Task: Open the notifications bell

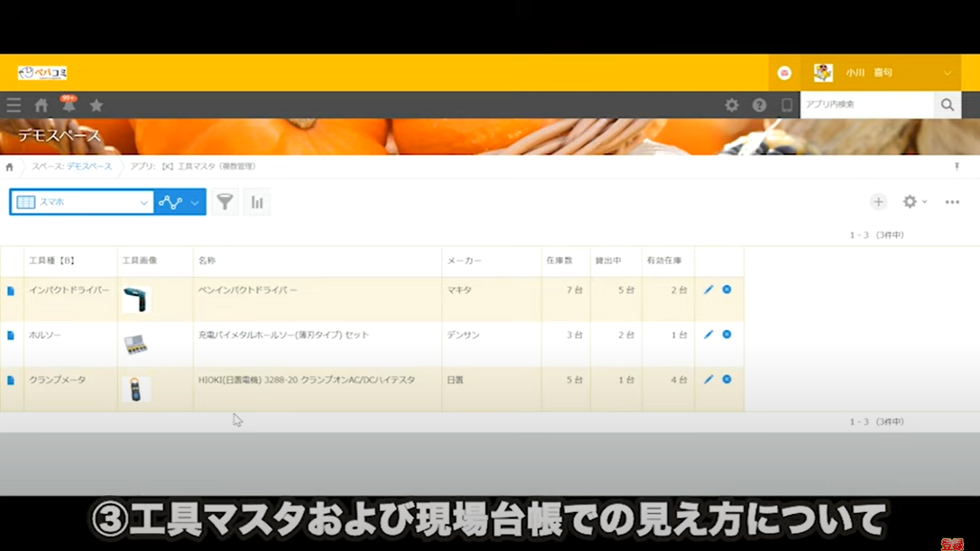Action: (69, 105)
